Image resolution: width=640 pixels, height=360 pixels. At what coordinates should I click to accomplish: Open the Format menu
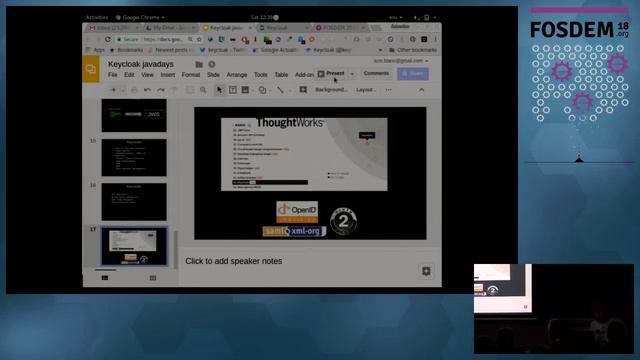click(x=191, y=75)
